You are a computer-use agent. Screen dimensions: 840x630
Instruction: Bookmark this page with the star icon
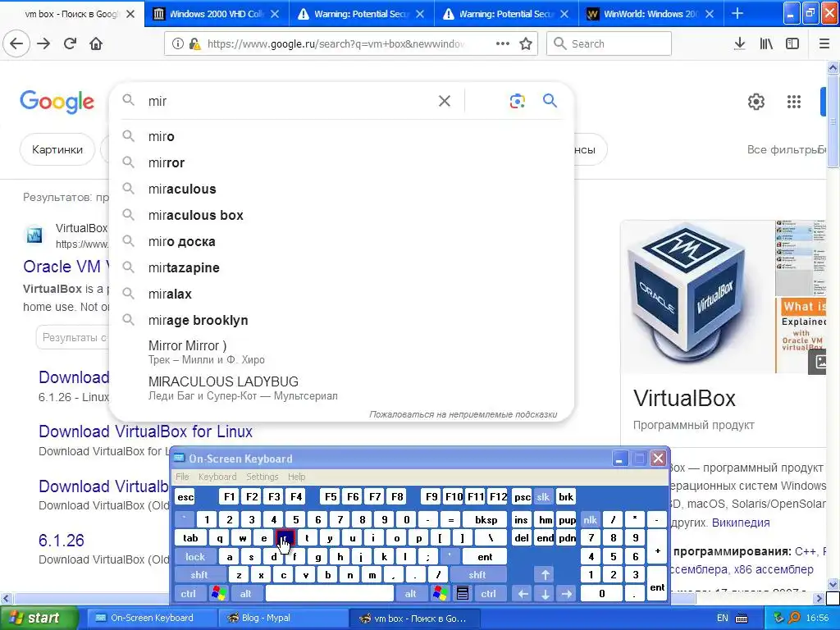pos(526,43)
